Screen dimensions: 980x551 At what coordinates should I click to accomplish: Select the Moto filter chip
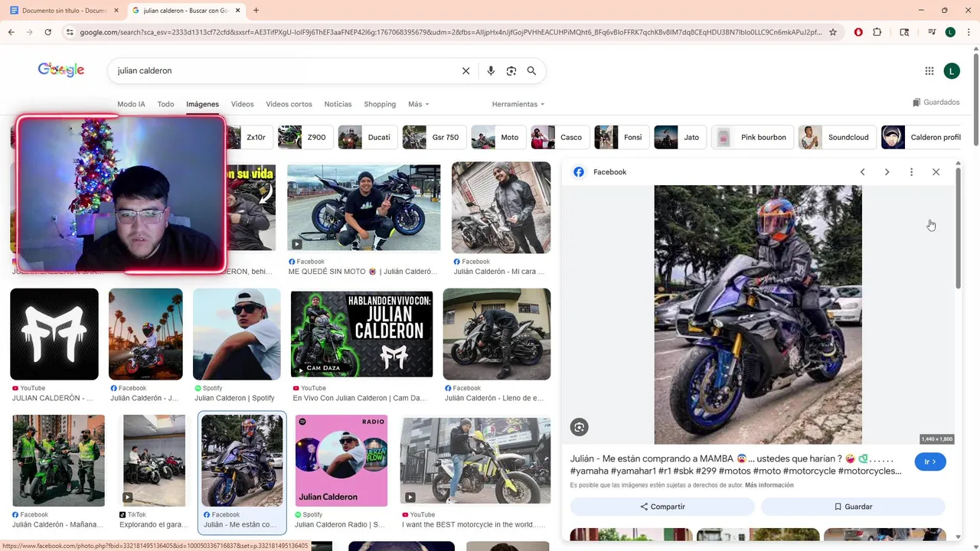498,137
